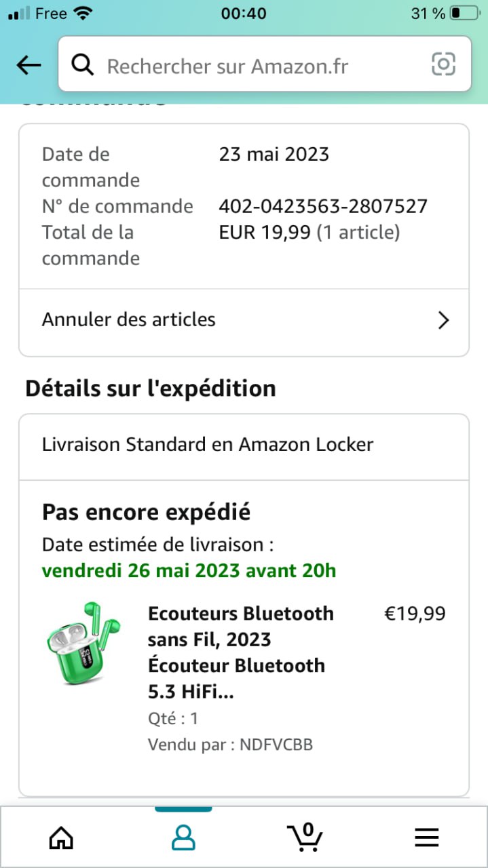488x868 pixels.
Task: Tap Livraison Standard en Amazon Locker row
Action: coord(208,445)
